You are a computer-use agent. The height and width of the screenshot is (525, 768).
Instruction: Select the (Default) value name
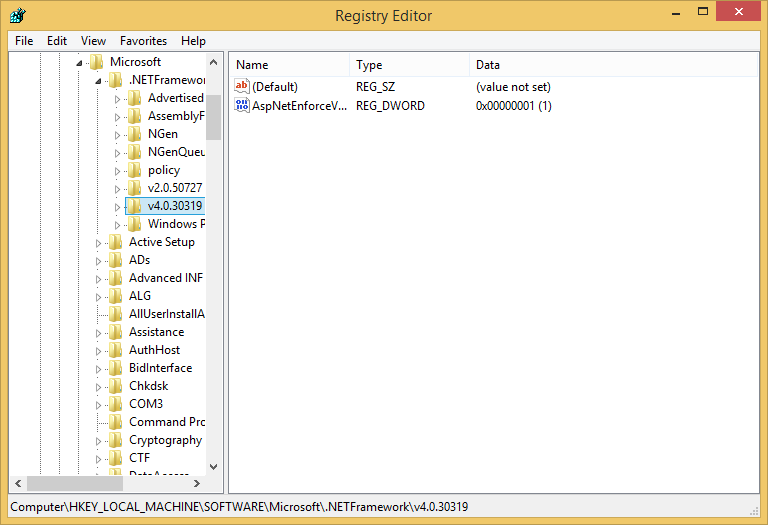click(275, 87)
